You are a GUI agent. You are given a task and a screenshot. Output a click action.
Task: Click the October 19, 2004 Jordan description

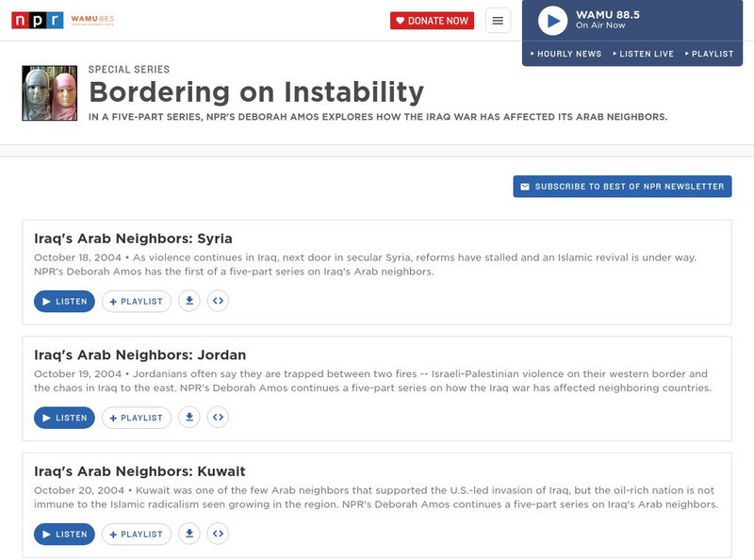(372, 381)
